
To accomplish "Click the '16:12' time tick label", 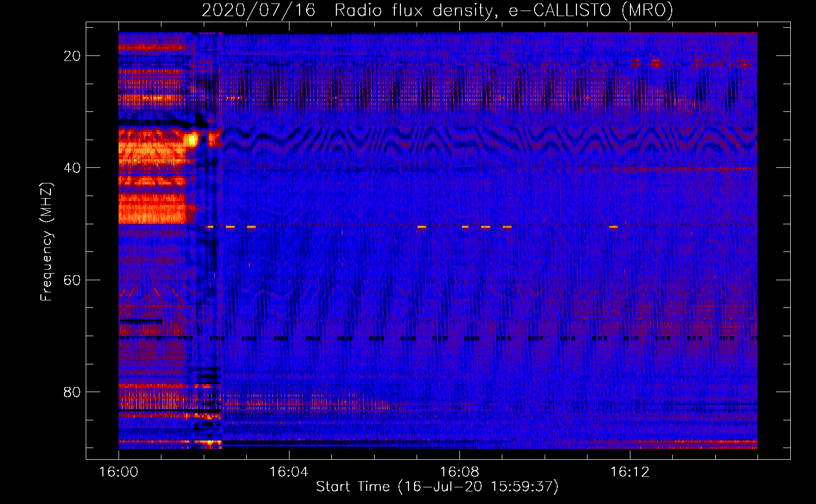I will point(629,472).
